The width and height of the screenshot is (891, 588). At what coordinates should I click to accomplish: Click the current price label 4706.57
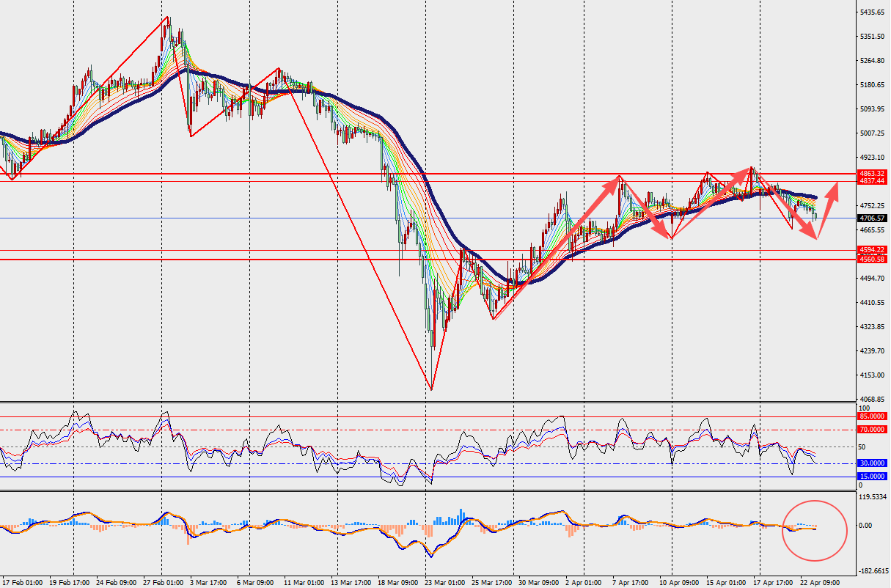(x=871, y=218)
